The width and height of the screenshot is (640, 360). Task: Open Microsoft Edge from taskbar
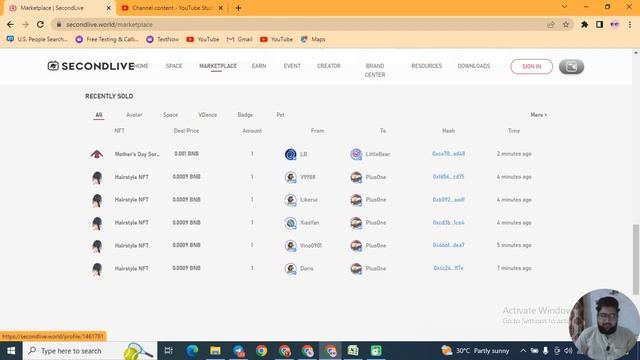click(x=192, y=351)
